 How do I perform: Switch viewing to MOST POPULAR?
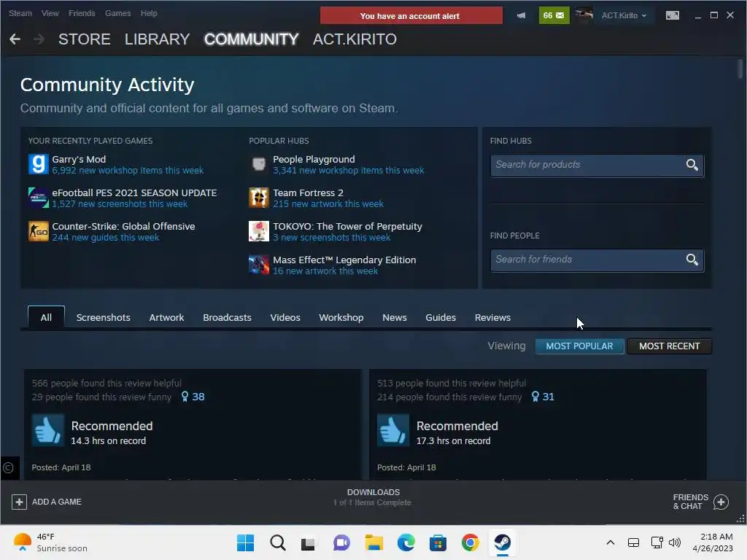[x=579, y=346]
